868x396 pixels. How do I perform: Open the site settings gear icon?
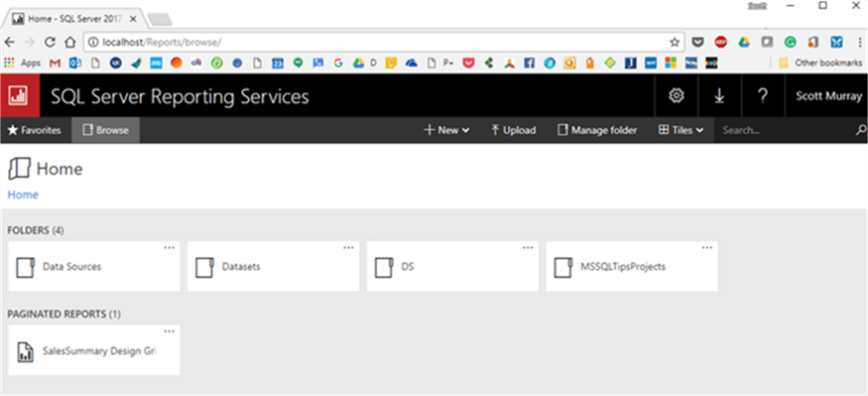[x=676, y=96]
